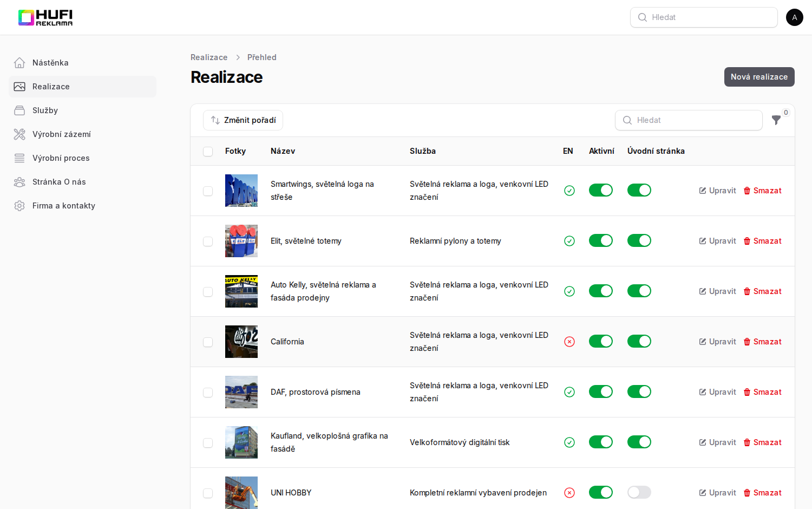
Task: Go to Výrobní zázemí sidebar item
Action: (x=82, y=134)
